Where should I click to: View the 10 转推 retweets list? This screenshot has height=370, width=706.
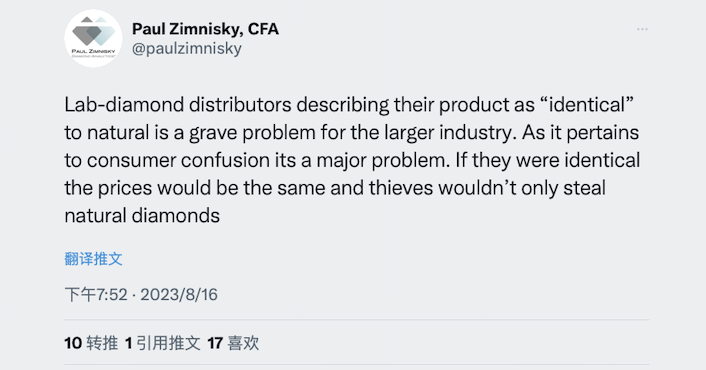tap(91, 343)
